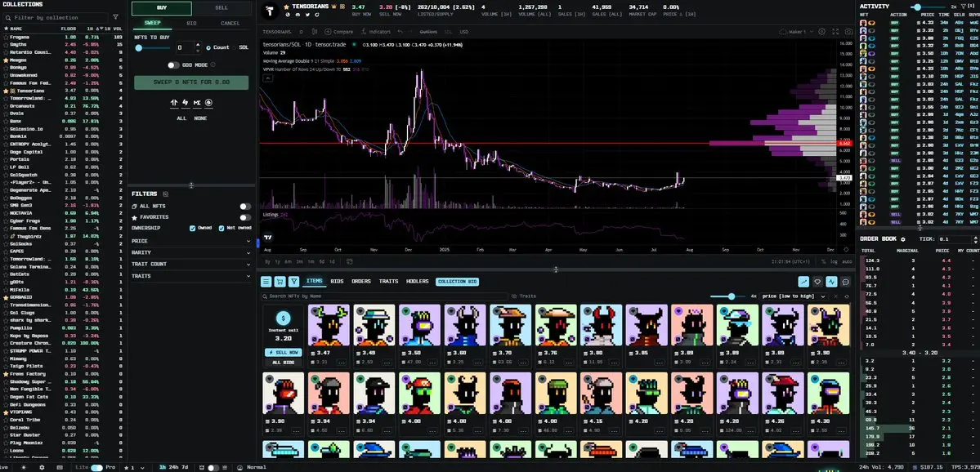Click SWEEP 0 NFTS FOR 0.00 button
980x472 pixels.
[191, 82]
